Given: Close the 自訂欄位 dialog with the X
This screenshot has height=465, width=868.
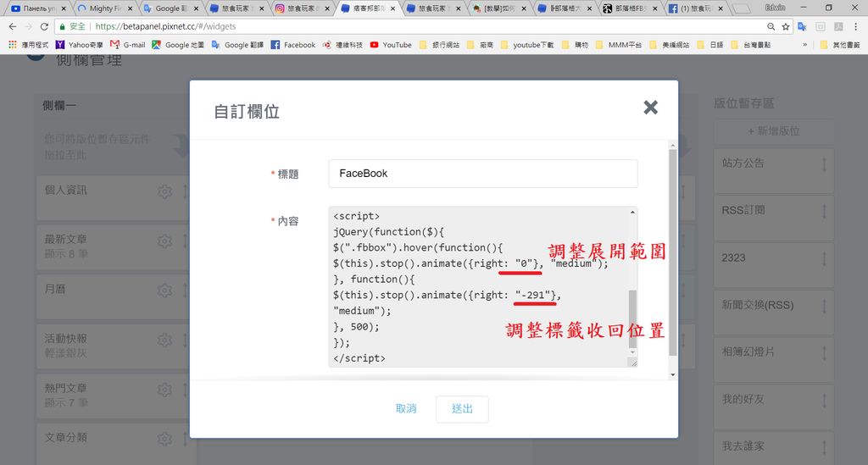Looking at the screenshot, I should [650, 108].
